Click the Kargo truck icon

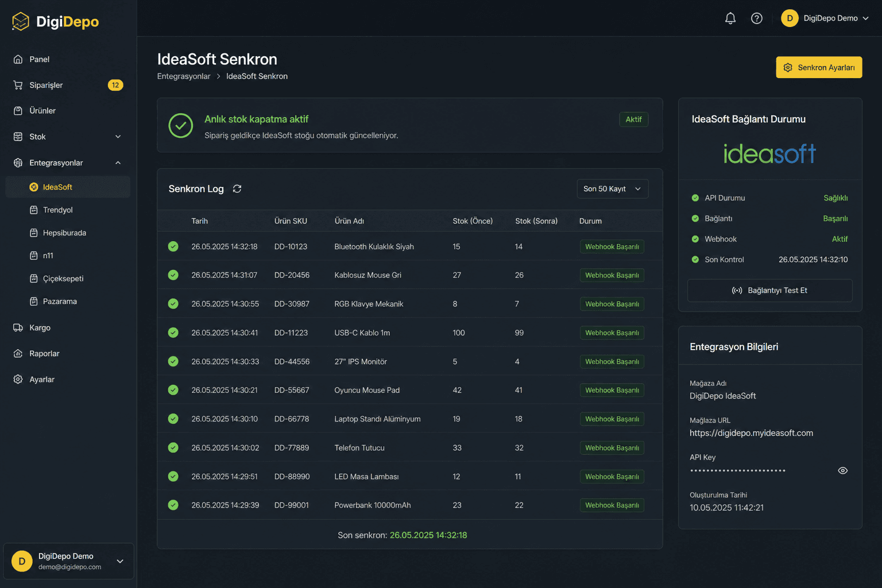[x=18, y=328]
